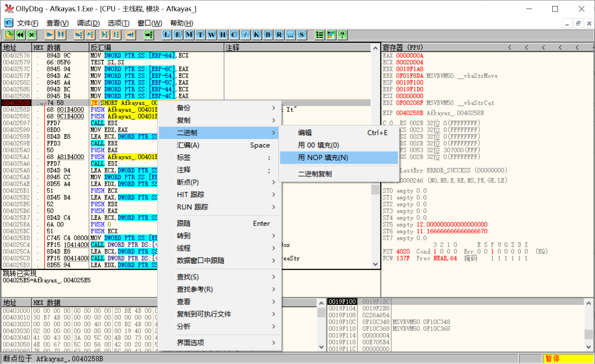Open Breakpoints window with B icon
This screenshot has height=364, width=595.
click(x=268, y=35)
